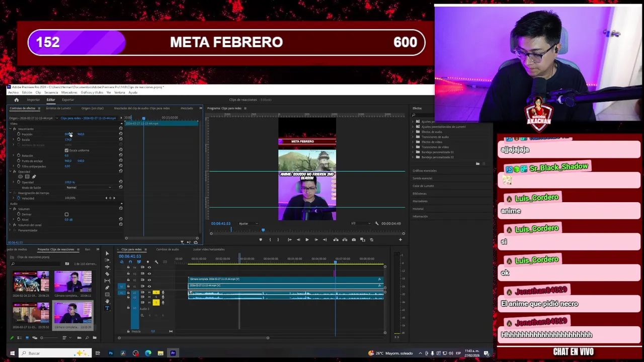This screenshot has width=644, height=362.
Task: Click the filter properties icon in Effect Controls
Action: point(182,242)
